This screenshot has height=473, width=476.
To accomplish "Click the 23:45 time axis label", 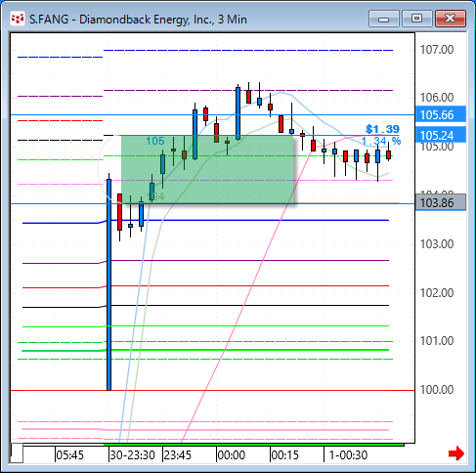I will pyautogui.click(x=178, y=454).
